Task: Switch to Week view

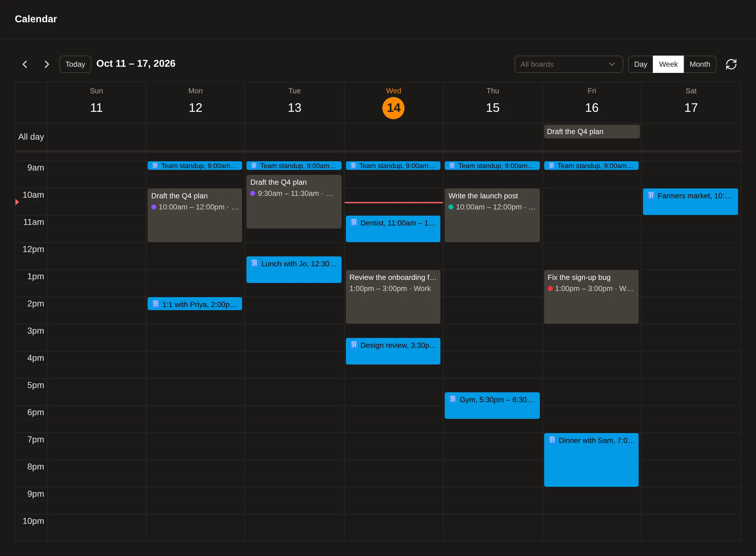Action: pos(668,64)
